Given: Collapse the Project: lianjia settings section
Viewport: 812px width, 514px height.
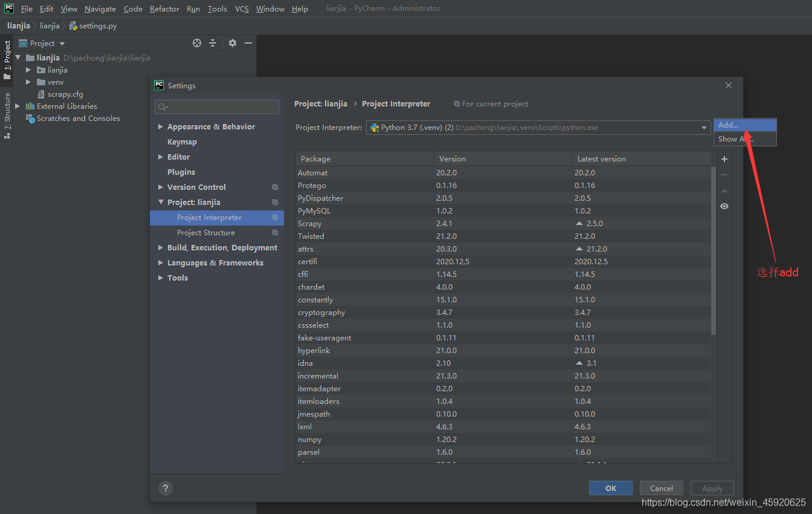Looking at the screenshot, I should pyautogui.click(x=161, y=203).
